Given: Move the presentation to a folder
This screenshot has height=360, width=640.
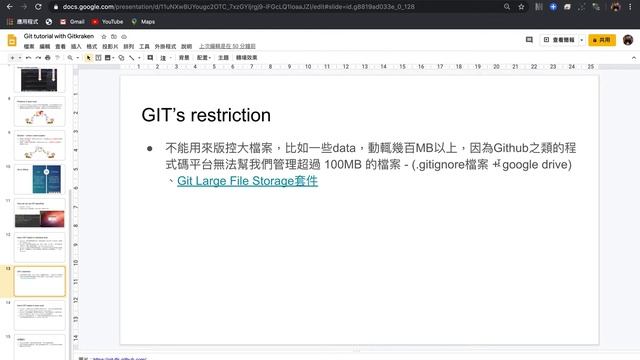Looking at the screenshot, I should point(114,37).
